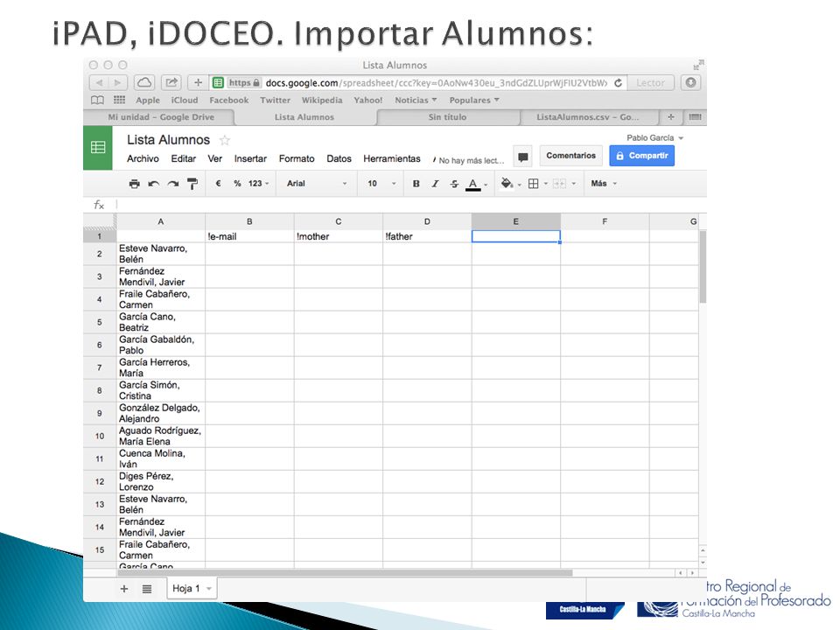Click the new tab plus button in tab bar
The image size is (840, 630).
671,116
